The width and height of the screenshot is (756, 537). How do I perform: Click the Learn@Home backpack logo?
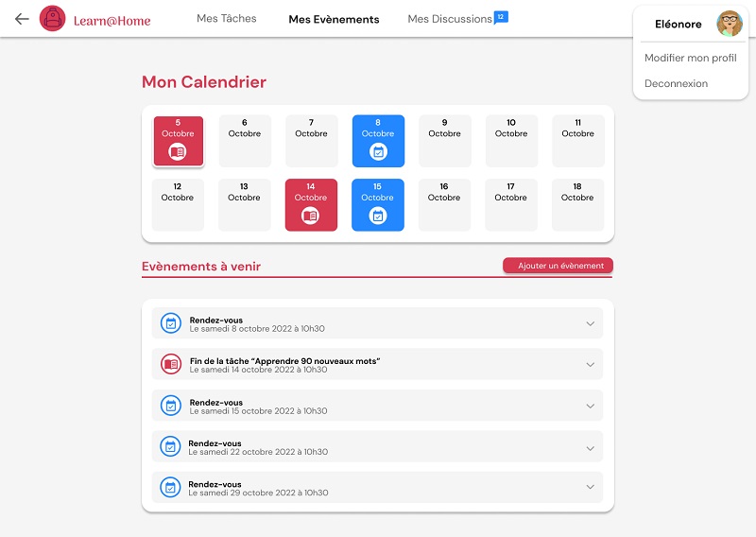coord(53,19)
